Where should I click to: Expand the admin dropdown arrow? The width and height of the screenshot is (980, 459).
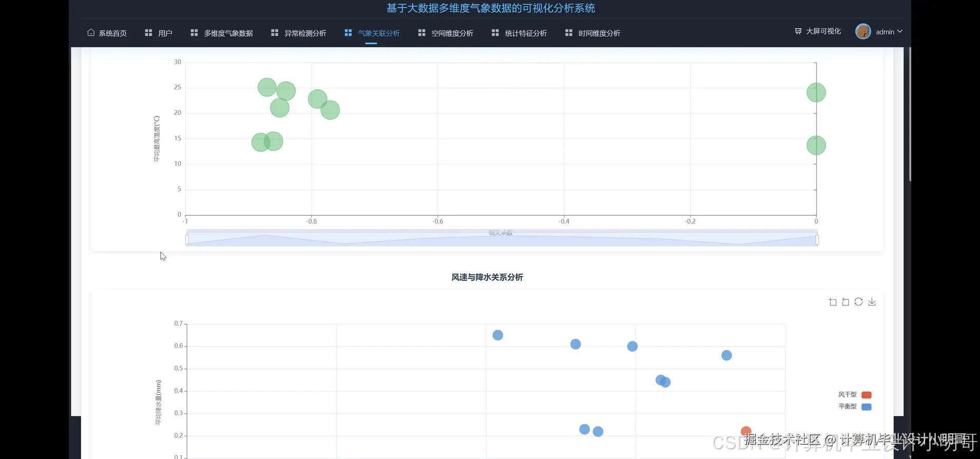click(899, 32)
